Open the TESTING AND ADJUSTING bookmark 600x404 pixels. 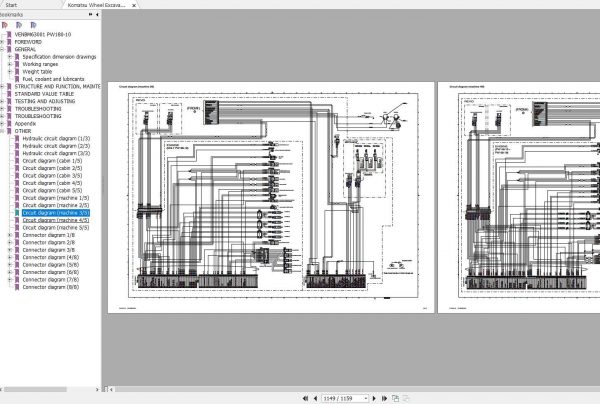(45, 101)
